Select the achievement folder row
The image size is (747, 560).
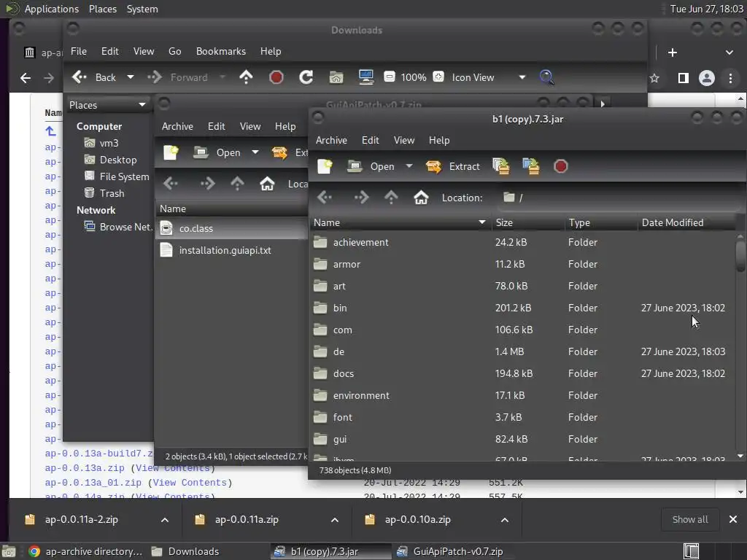tap(522, 242)
